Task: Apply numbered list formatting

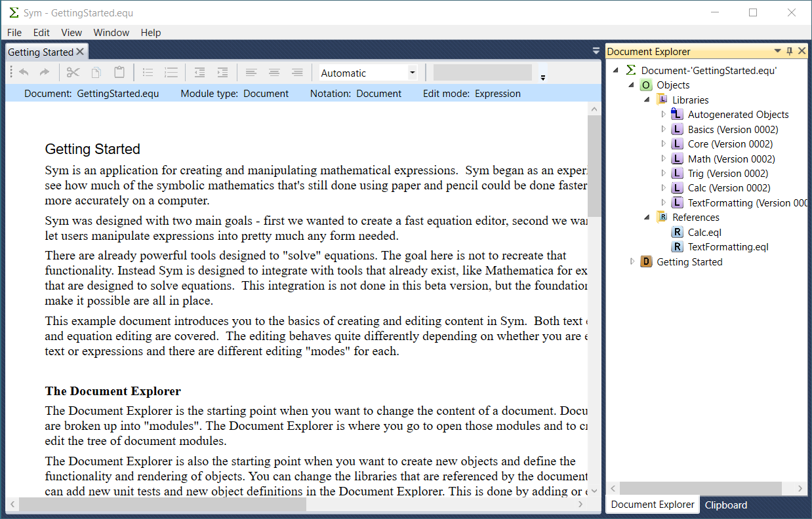Action: (x=171, y=73)
